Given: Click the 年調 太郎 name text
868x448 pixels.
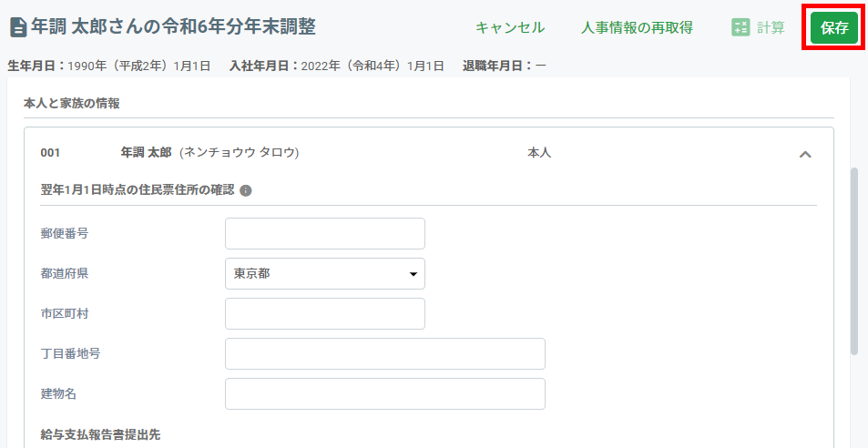Looking at the screenshot, I should click(x=146, y=153).
